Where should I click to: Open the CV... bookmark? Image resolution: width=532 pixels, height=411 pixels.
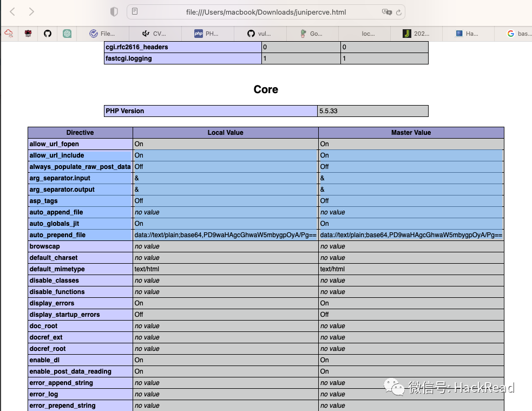(x=154, y=34)
